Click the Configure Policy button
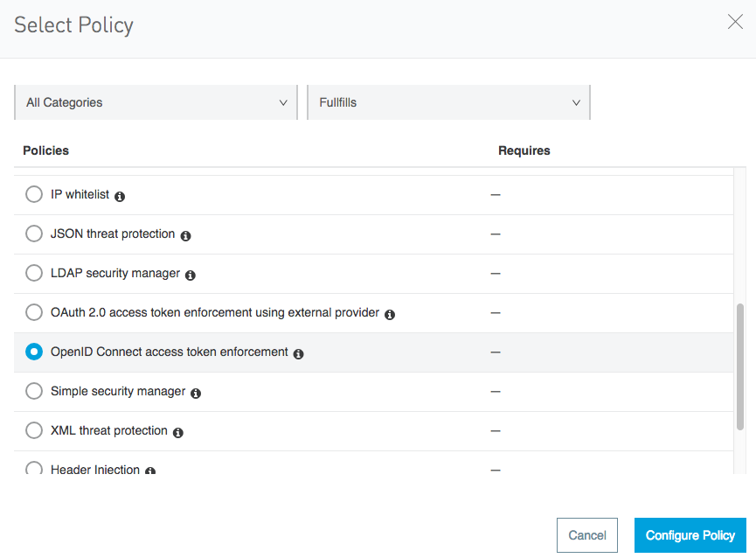756x558 pixels. 690,535
